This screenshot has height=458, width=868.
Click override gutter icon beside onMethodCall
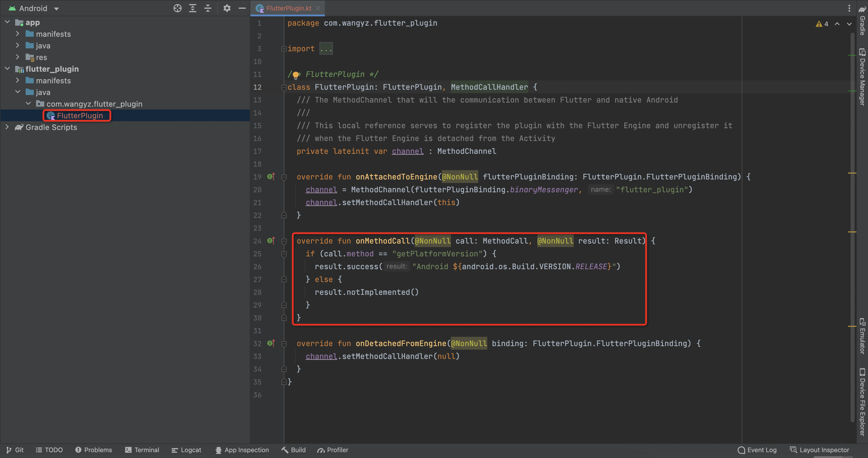tap(271, 241)
